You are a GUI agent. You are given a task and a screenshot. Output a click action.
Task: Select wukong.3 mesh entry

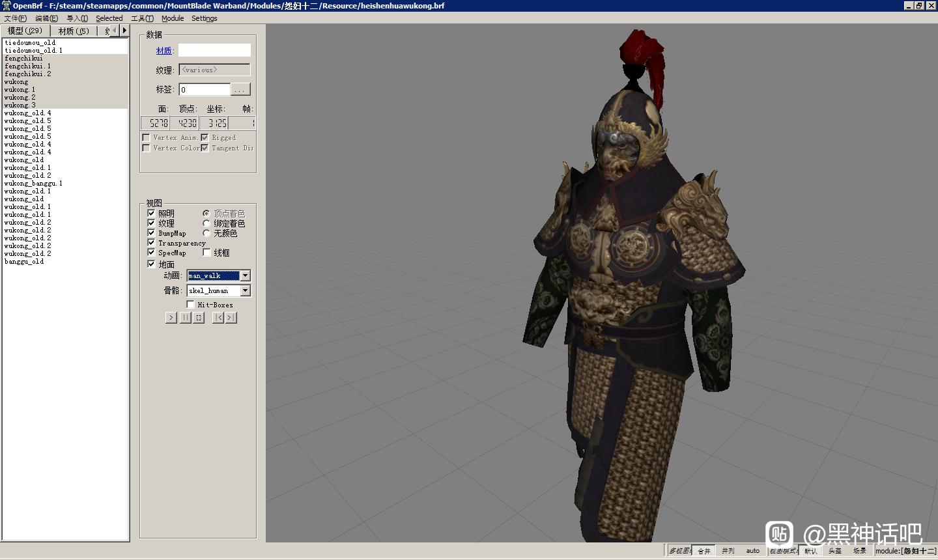point(66,105)
